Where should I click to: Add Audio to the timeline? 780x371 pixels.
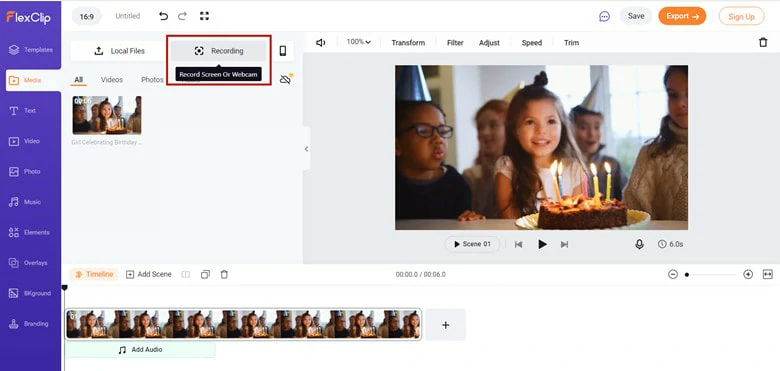pyautogui.click(x=140, y=350)
